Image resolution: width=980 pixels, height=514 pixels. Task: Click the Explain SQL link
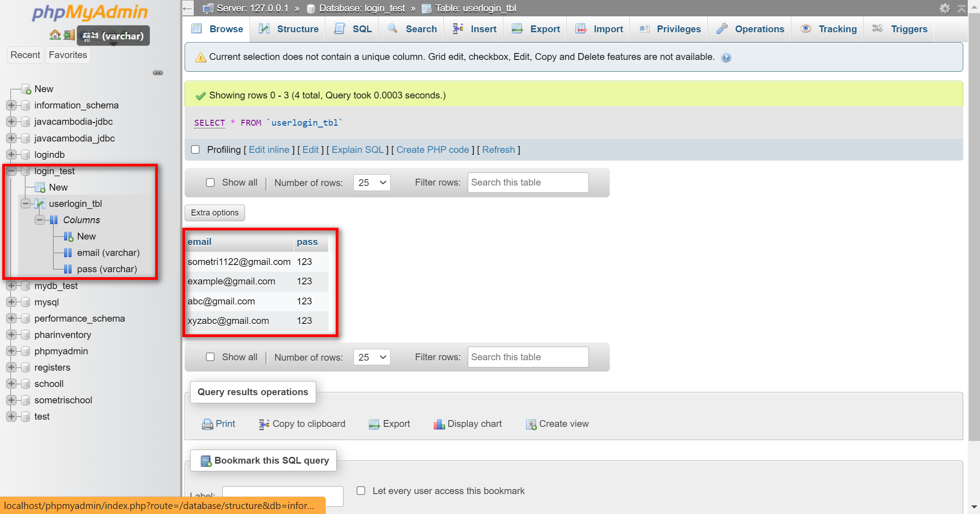coord(358,150)
